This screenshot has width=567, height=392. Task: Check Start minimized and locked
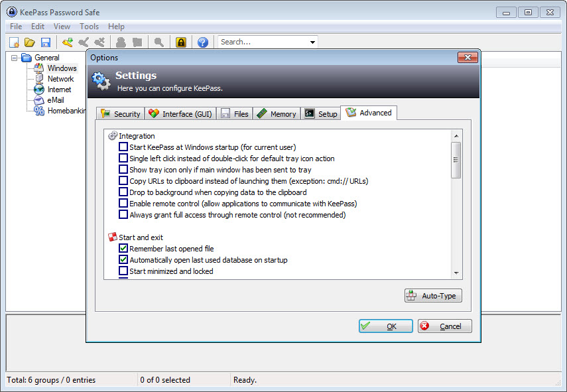click(123, 271)
